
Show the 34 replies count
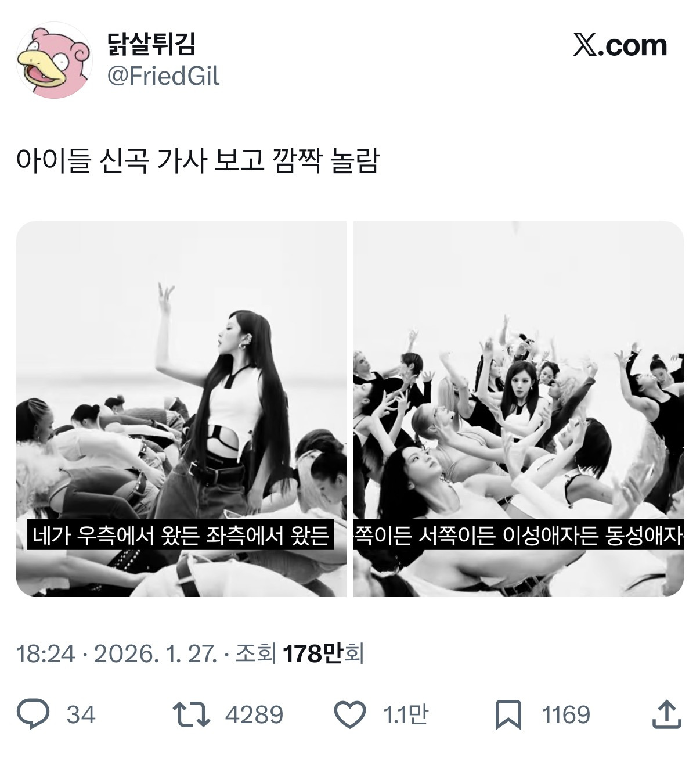pos(81,715)
